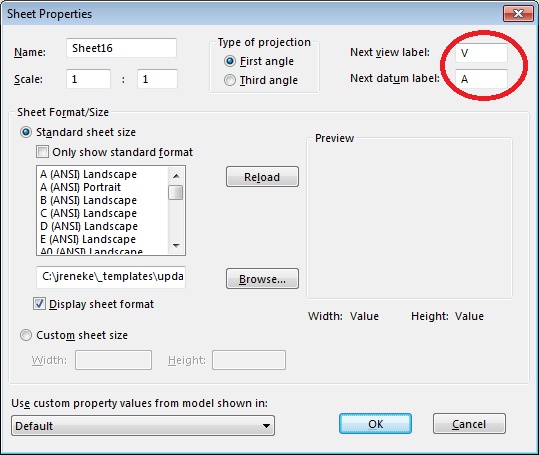This screenshot has width=539, height=455.
Task: Click the Cancel button
Action: coord(469,424)
